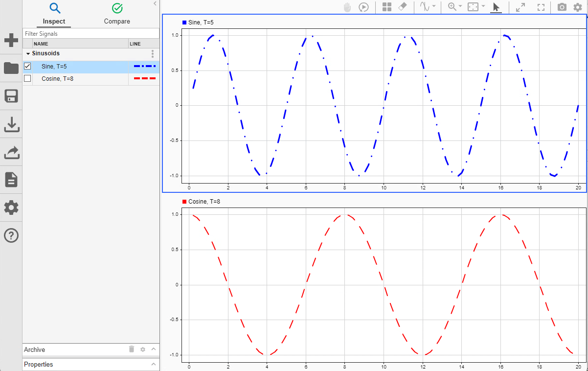The image size is (588, 371).
Task: Click the Properties section header
Action: coord(91,364)
